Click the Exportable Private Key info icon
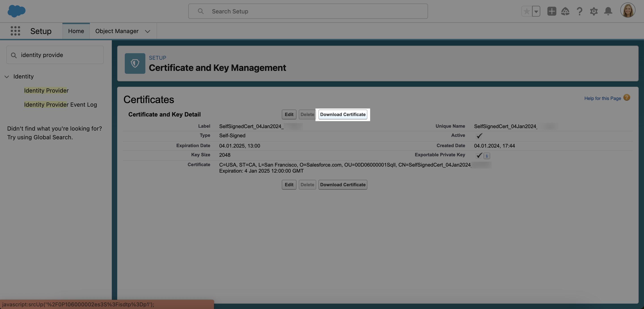Viewport: 644px width, 309px height. click(x=487, y=156)
